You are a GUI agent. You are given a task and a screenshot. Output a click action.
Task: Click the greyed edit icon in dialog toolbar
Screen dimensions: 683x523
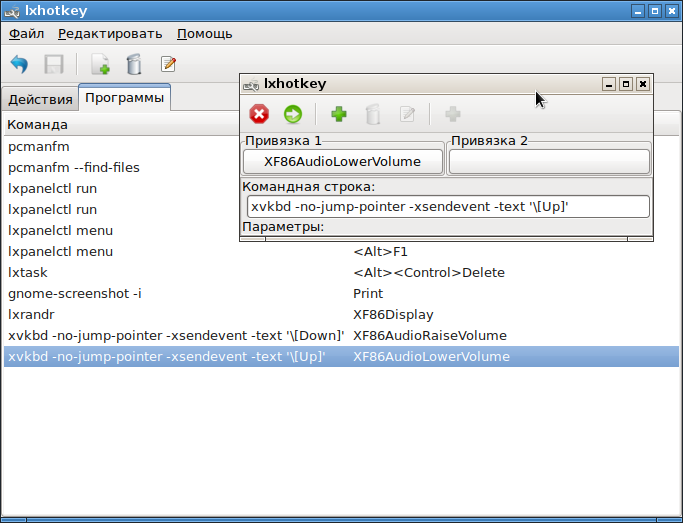pyautogui.click(x=407, y=114)
